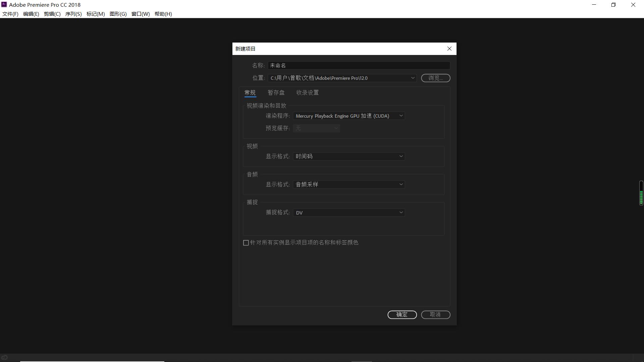Expand the video 显示格式 时间码 dropdown
644x362 pixels.
(349, 157)
